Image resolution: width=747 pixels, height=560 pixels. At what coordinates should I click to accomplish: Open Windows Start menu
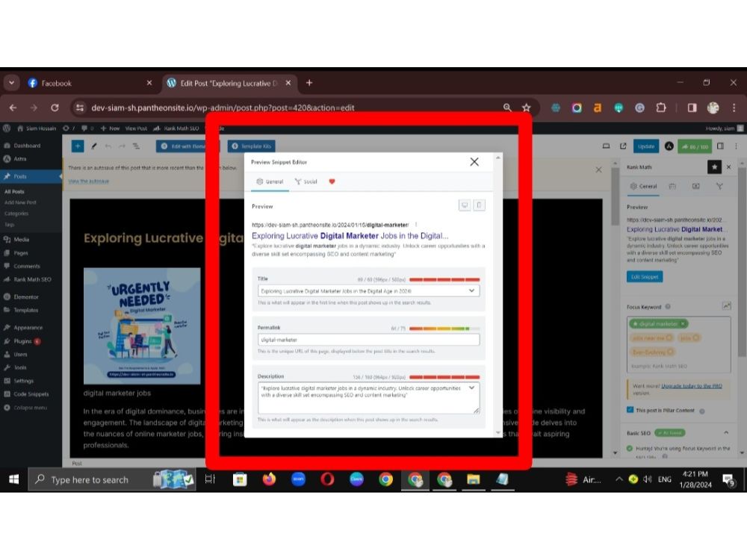pyautogui.click(x=13, y=479)
